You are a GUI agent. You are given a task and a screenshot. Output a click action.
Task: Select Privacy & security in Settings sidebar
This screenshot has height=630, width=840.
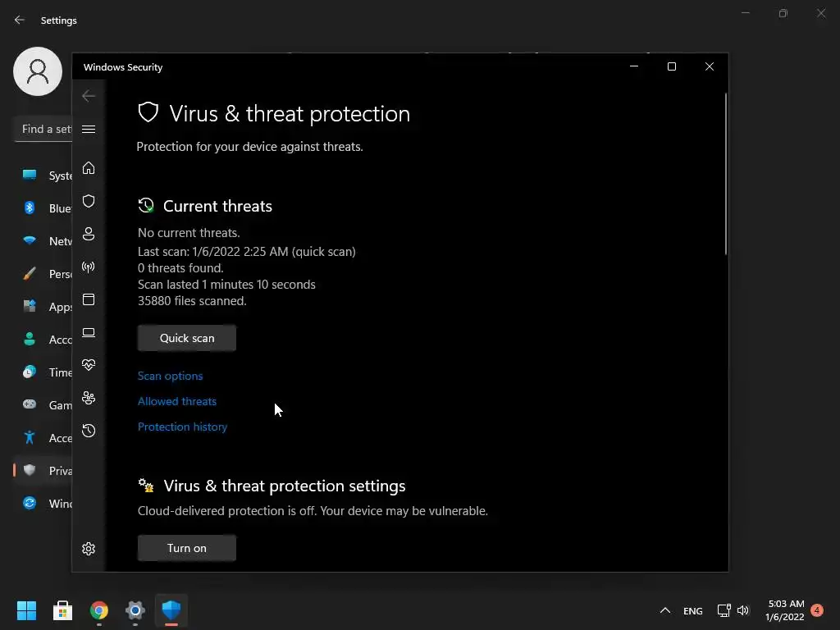43,470
